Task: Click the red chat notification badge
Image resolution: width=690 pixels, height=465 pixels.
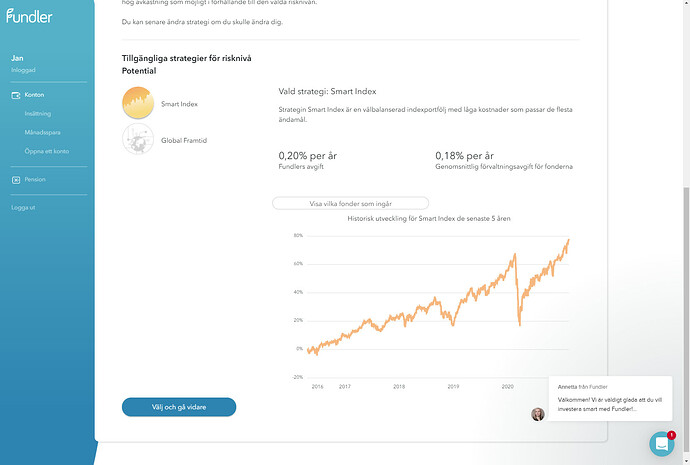Action: coord(671,435)
